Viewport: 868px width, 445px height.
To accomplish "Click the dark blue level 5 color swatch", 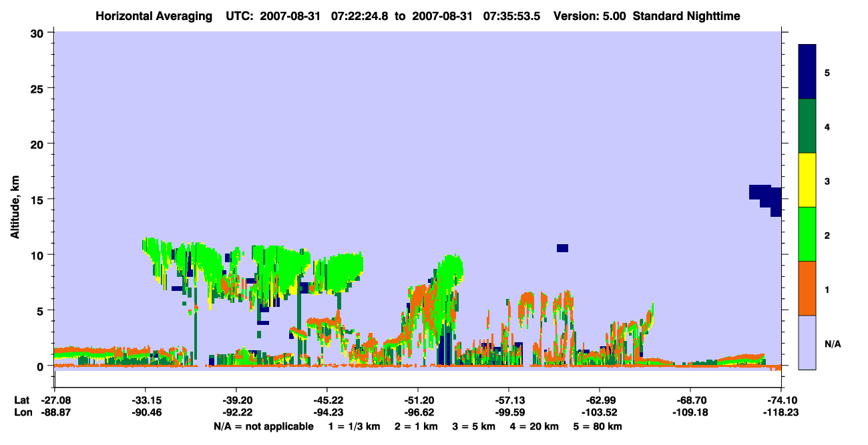I will pos(807,72).
